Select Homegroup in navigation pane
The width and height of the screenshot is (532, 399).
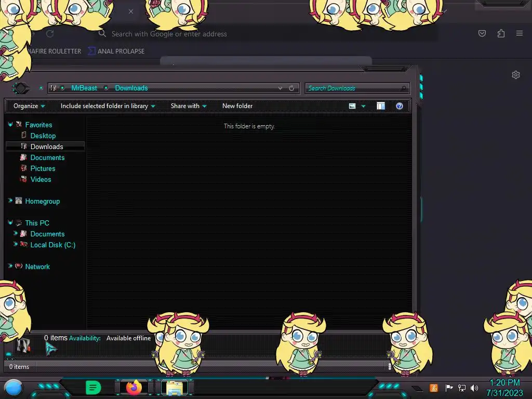(43, 201)
